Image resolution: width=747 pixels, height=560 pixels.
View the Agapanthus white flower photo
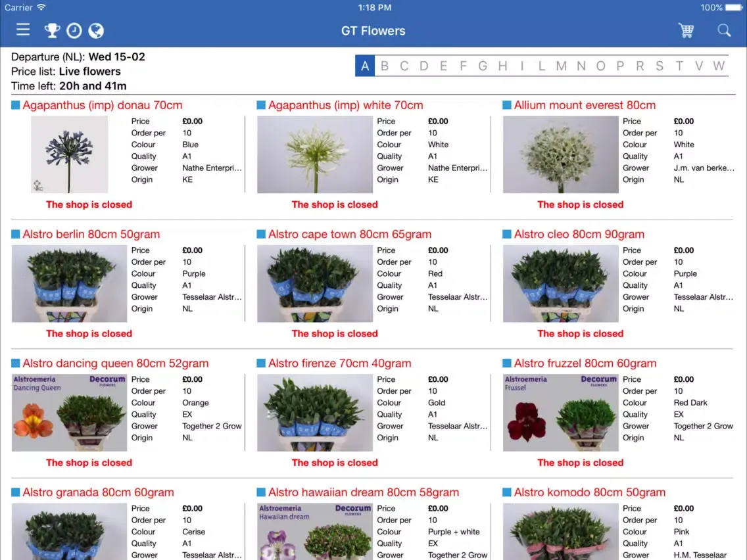point(315,154)
